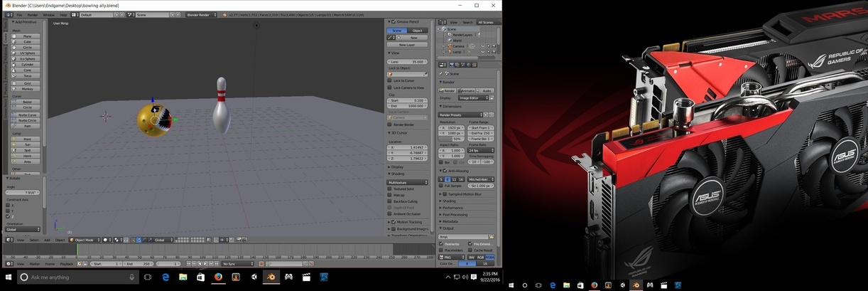Add a Sun lamp from tool shelf
The height and width of the screenshot is (291, 868).
click(27, 144)
